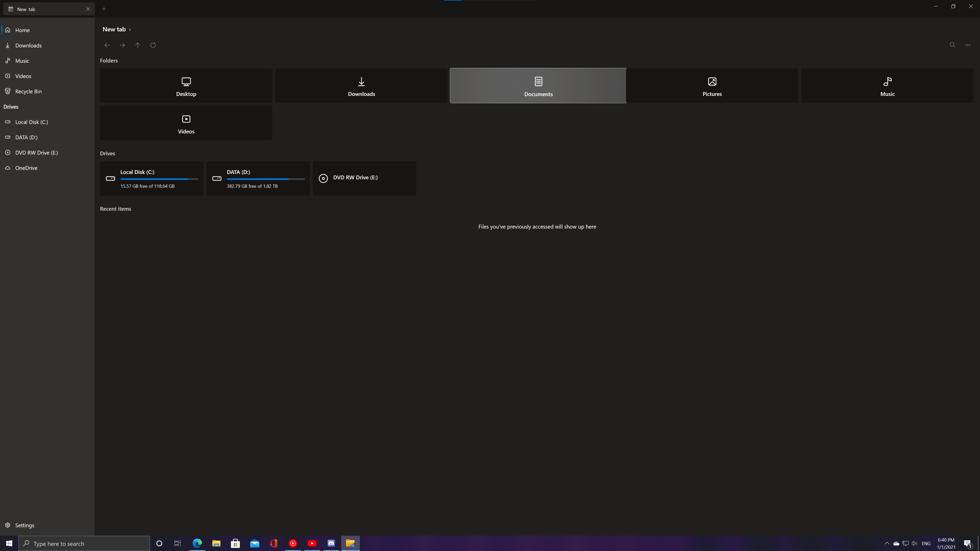Image resolution: width=980 pixels, height=551 pixels.
Task: Open Settings at sidebar bottom
Action: 24,525
